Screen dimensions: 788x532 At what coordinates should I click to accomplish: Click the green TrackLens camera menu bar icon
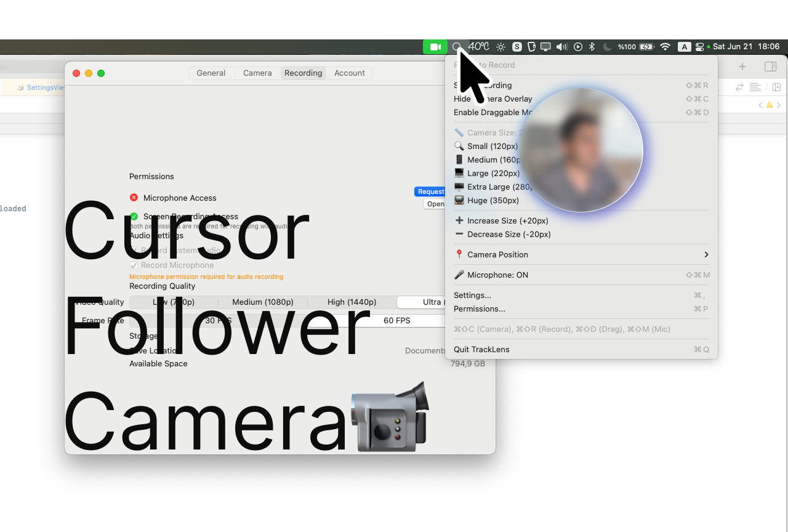435,47
